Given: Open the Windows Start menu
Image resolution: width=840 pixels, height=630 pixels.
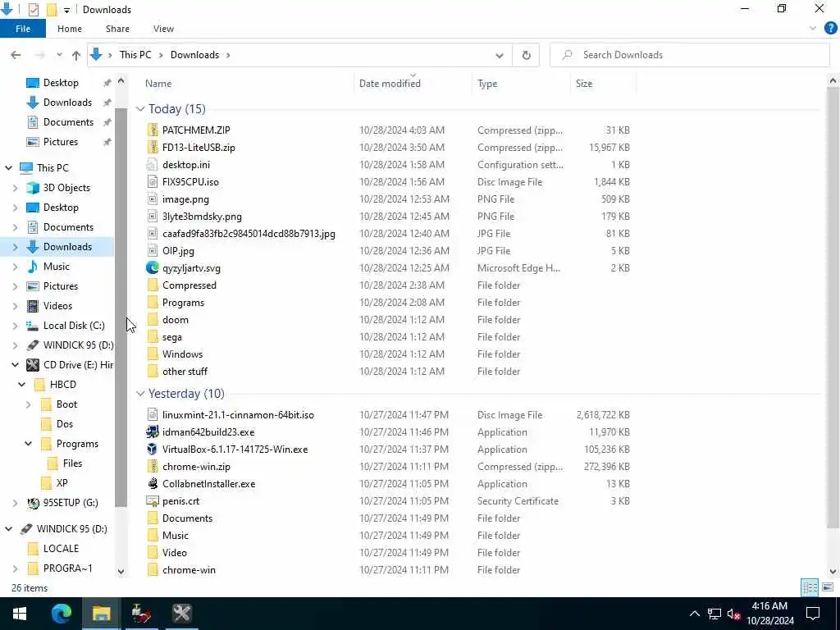Looking at the screenshot, I should click(20, 614).
